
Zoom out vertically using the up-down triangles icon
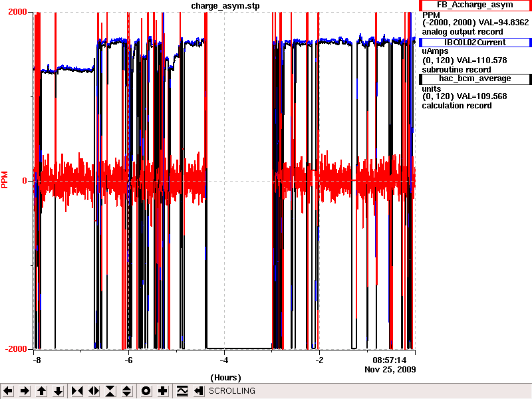point(127,391)
